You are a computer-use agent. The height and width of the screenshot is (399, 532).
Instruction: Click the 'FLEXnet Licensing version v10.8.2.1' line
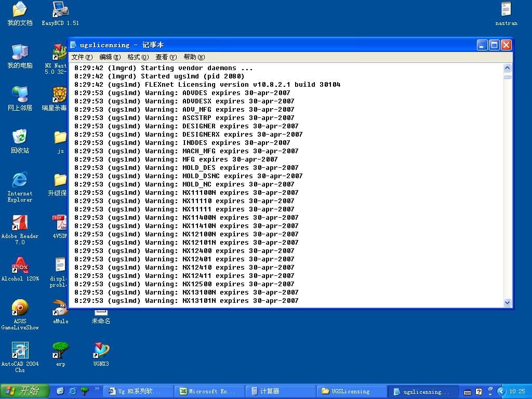pos(207,85)
